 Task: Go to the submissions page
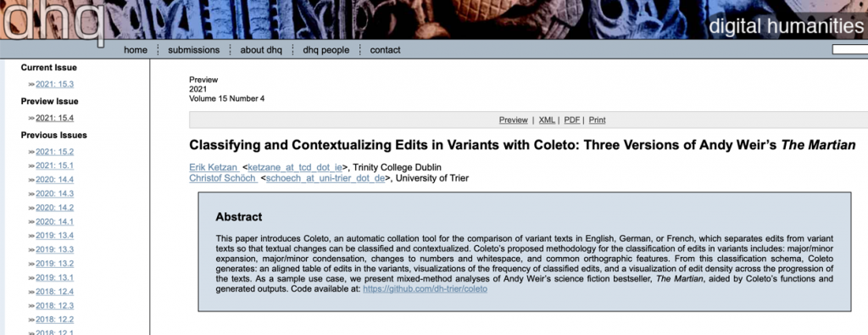[x=194, y=50]
